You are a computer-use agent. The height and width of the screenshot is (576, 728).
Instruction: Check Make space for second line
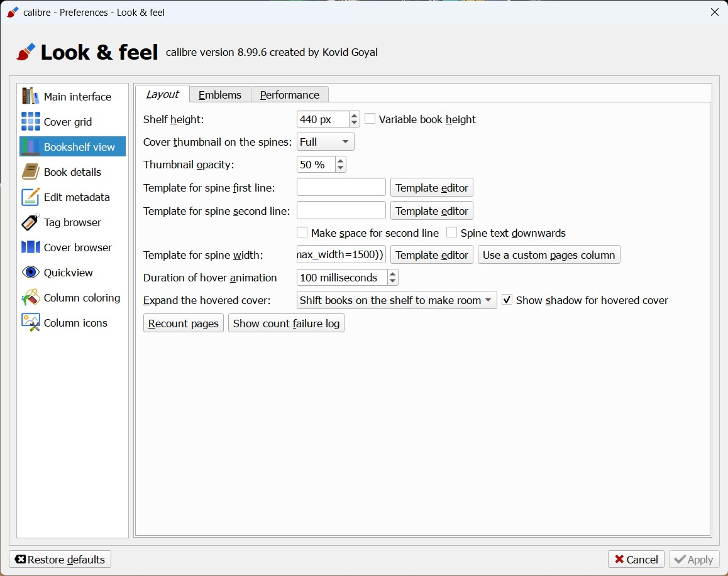coord(302,232)
